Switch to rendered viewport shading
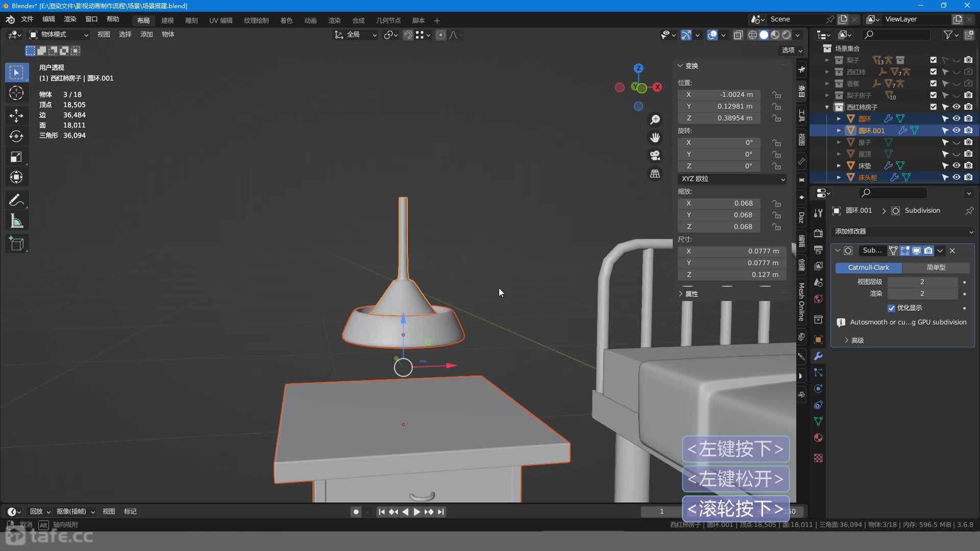Screen dimensions: 980x551 coord(787,35)
